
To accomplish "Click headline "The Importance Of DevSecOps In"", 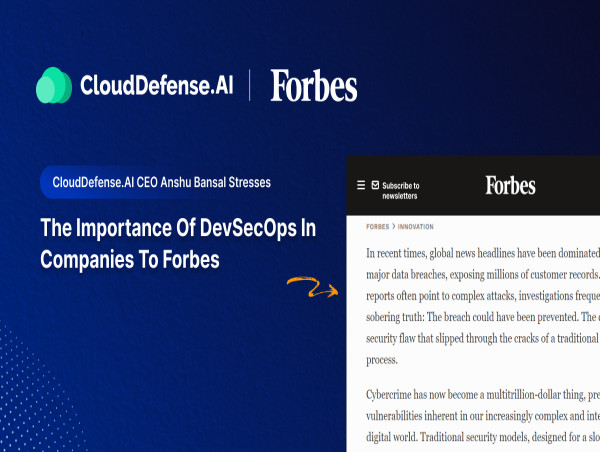I will click(178, 228).
